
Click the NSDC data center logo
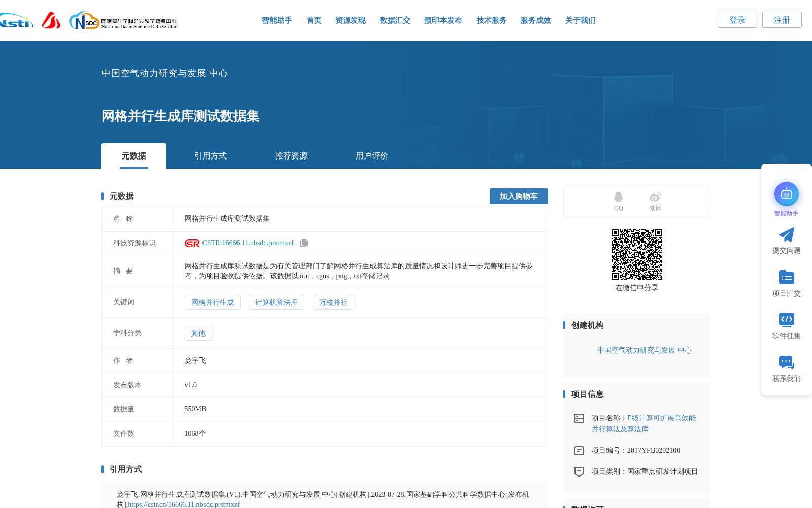coord(123,20)
